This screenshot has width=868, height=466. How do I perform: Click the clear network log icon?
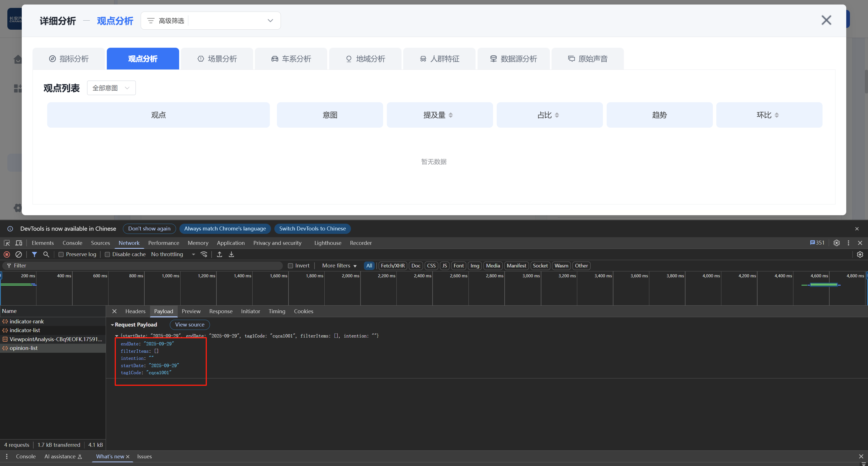(x=19, y=254)
